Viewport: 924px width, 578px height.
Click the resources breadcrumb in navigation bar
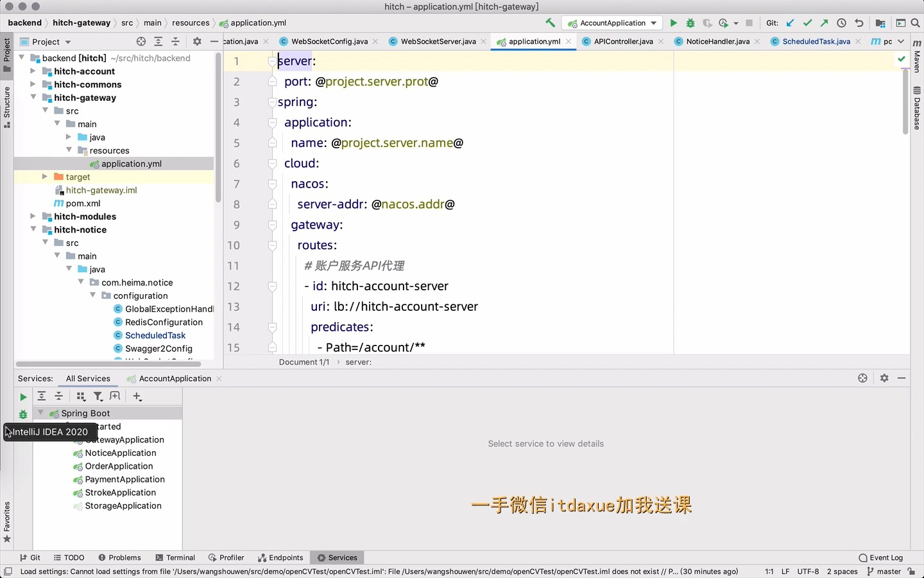click(191, 22)
